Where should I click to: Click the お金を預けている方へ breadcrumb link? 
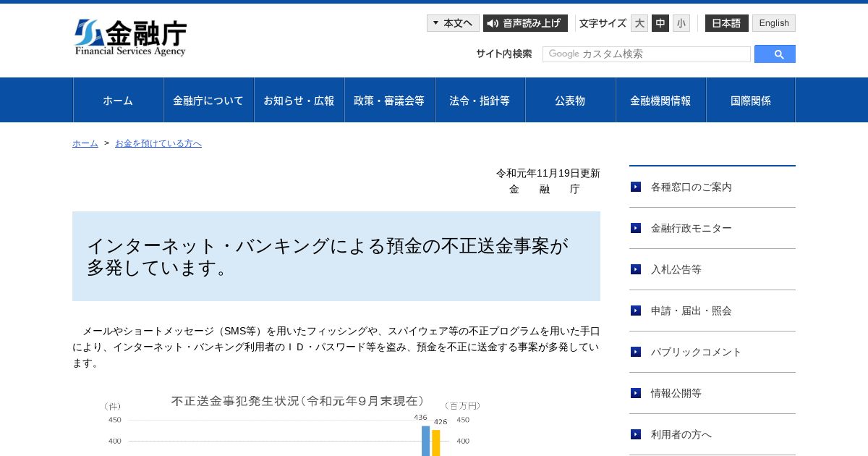(x=158, y=143)
